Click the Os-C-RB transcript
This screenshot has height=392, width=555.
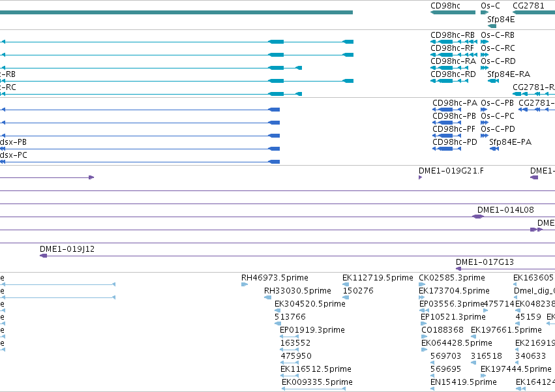[485, 42]
